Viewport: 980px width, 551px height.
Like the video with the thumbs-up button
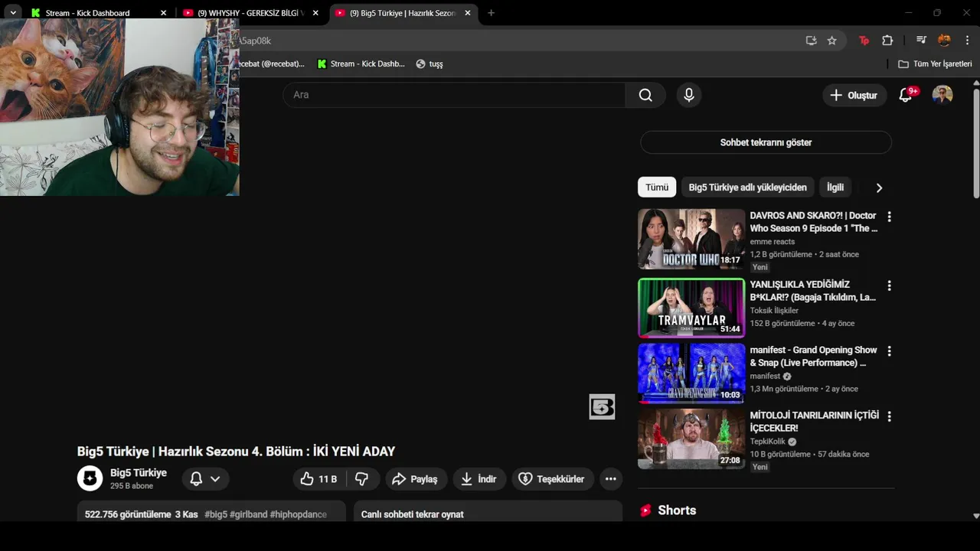click(x=318, y=479)
